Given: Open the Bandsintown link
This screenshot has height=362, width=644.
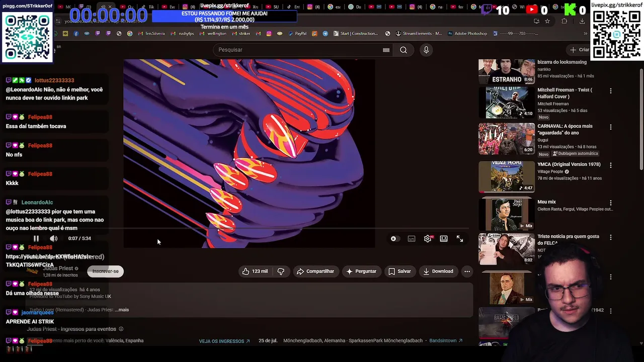Looking at the screenshot, I should click(446, 341).
